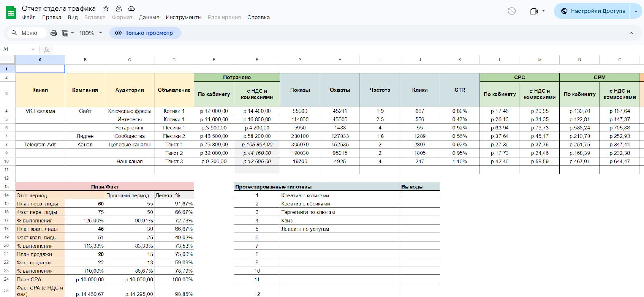The height and width of the screenshot is (297, 644).
Task: Star the document Отчет отдела трафика
Action: [106, 8]
